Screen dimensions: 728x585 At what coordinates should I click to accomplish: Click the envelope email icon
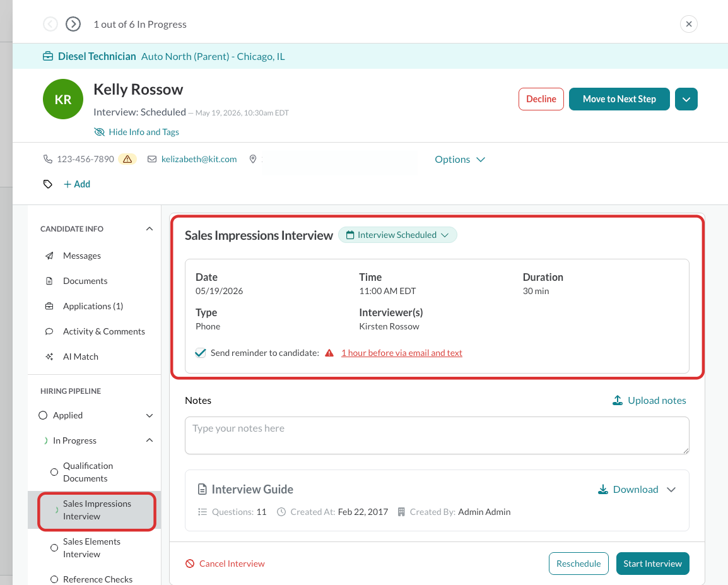click(x=152, y=159)
